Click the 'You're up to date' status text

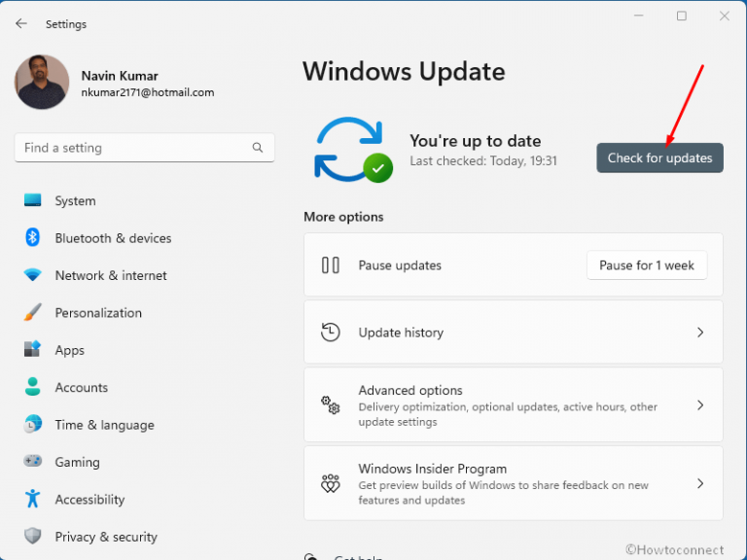click(476, 141)
